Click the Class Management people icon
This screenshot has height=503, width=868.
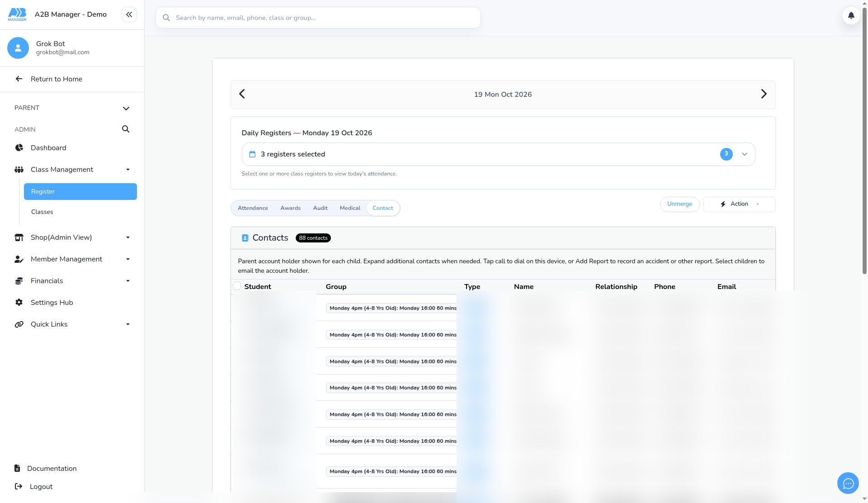coord(19,170)
